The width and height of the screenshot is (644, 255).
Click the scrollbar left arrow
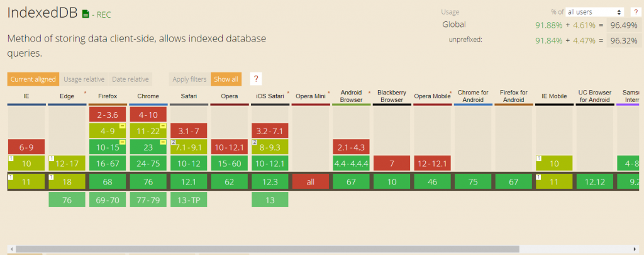coord(11,249)
